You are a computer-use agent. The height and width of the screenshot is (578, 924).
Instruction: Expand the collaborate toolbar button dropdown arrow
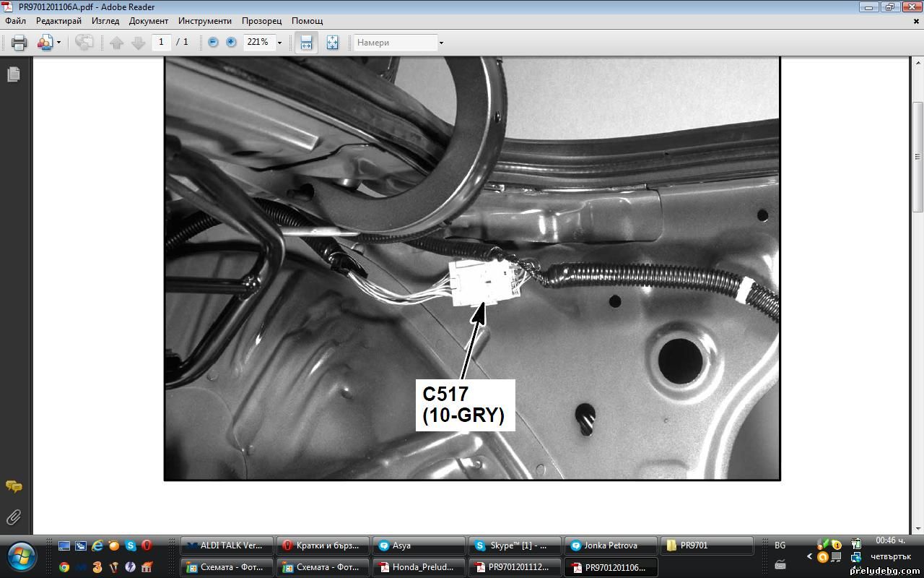point(58,43)
